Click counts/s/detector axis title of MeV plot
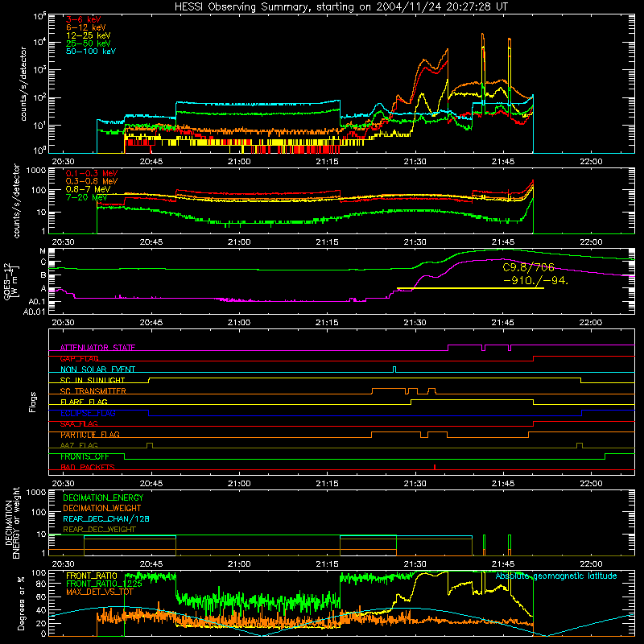 [x=16, y=200]
